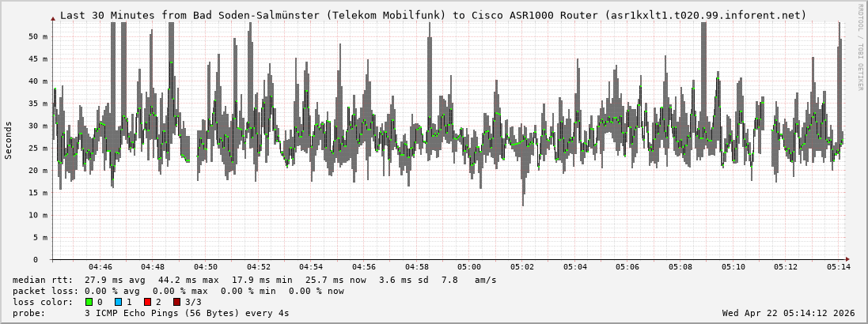Select the 05:00 time axis label
868x324 pixels.
(469, 267)
